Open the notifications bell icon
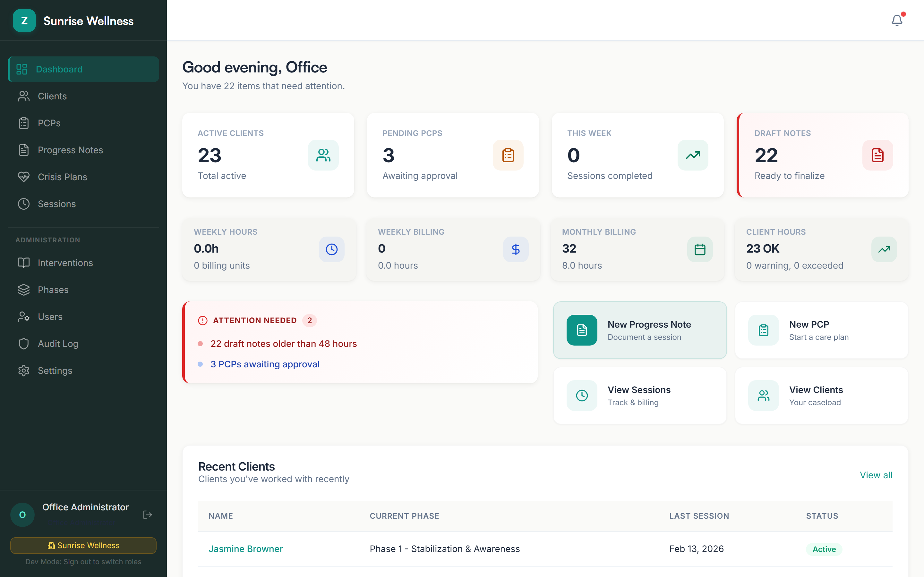924x577 pixels. point(896,21)
